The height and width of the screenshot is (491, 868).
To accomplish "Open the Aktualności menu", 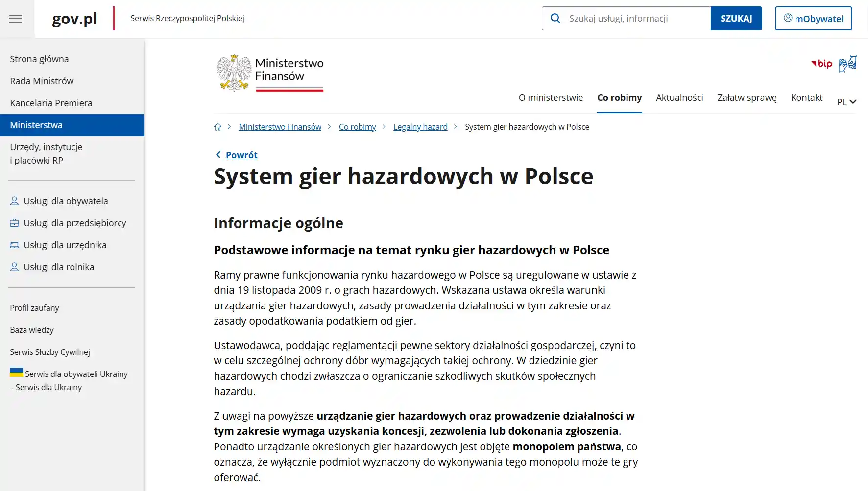I will tap(679, 97).
